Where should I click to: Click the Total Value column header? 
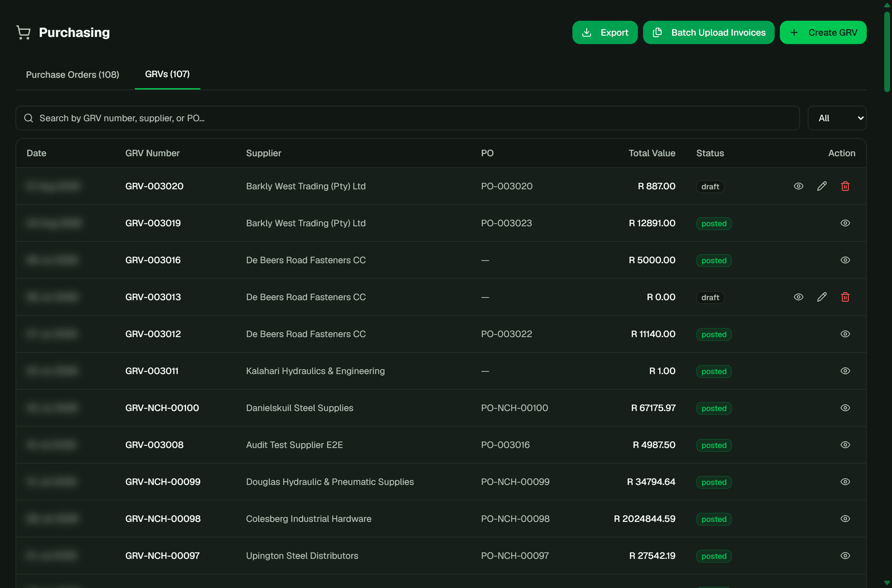tap(651, 153)
